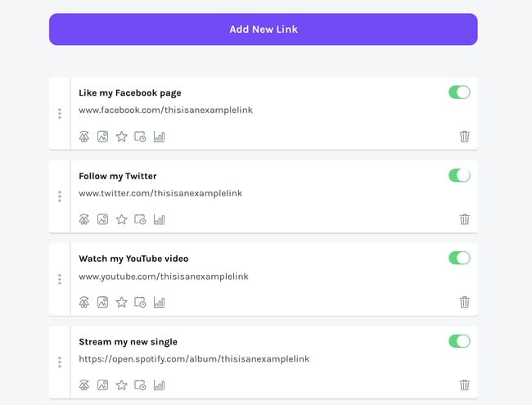
Task: Edit the open.spotify.com album URL
Action: click(194, 358)
